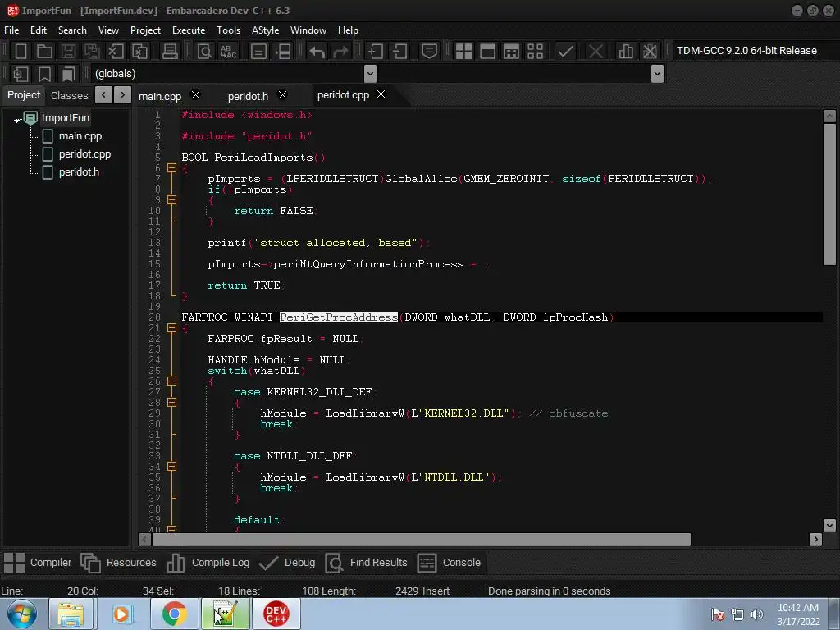840x630 pixels.
Task: Open Replace with the AB-AC toolbar icon
Action: [x=229, y=52]
